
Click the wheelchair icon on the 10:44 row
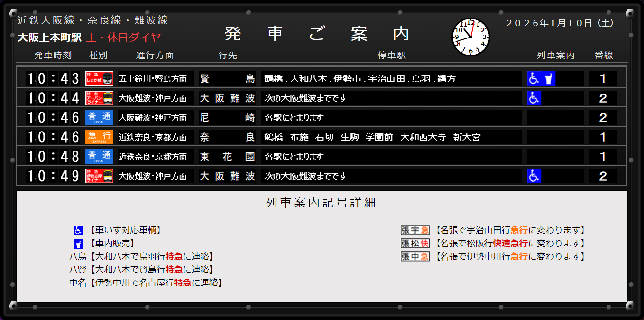pyautogui.click(x=534, y=98)
